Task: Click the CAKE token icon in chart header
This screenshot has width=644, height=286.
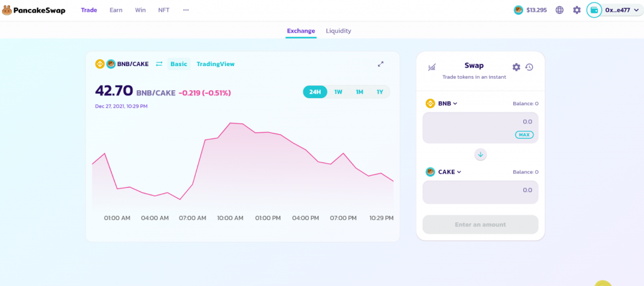Action: (111, 64)
